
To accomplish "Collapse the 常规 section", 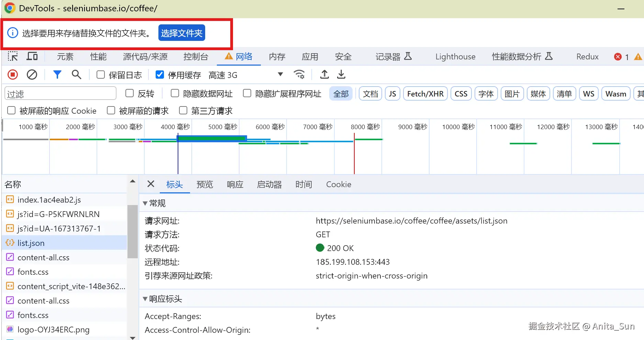I will [x=145, y=203].
